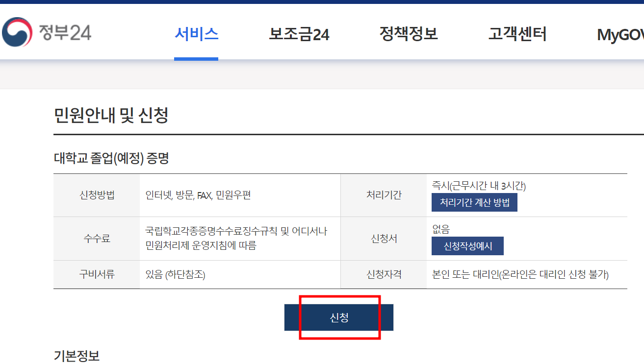Click the 구비서류 table header cell

tap(97, 274)
